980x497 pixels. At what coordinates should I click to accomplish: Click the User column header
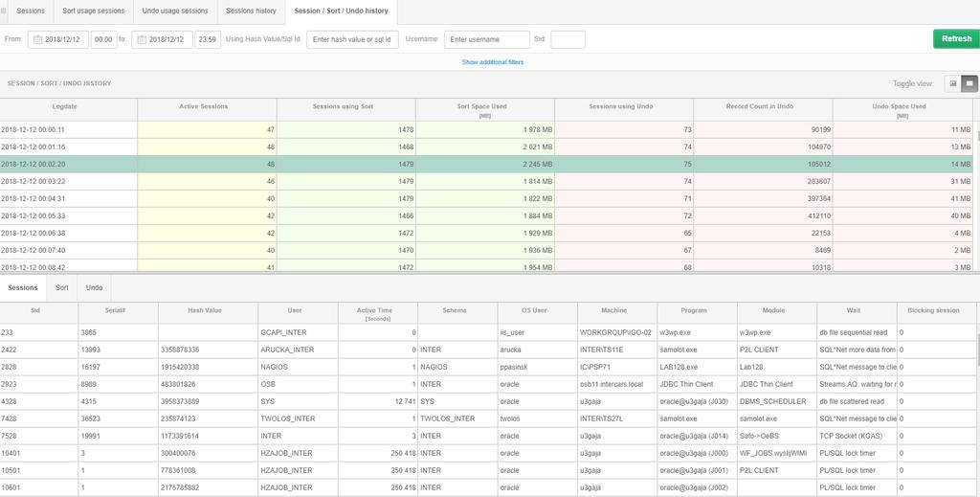click(299, 313)
